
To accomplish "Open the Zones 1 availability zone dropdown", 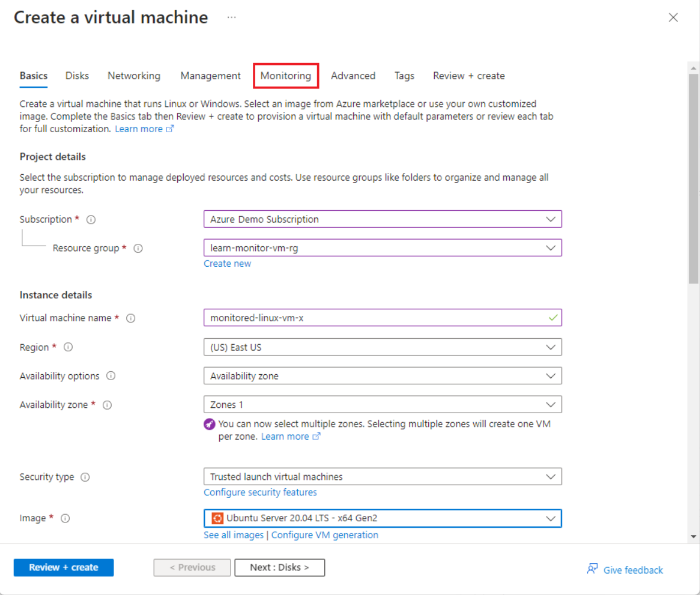I will (x=552, y=404).
